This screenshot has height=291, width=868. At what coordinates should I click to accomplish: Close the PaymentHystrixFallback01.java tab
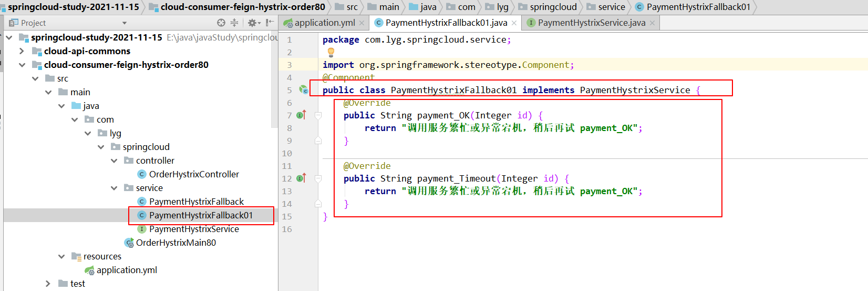point(514,23)
